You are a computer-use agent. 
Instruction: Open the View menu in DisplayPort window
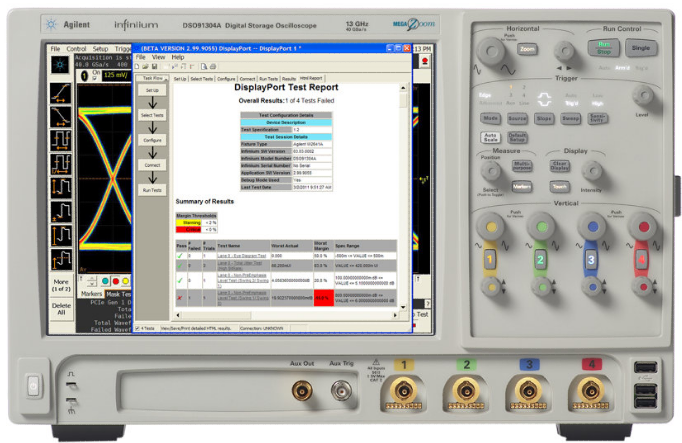pos(158,57)
